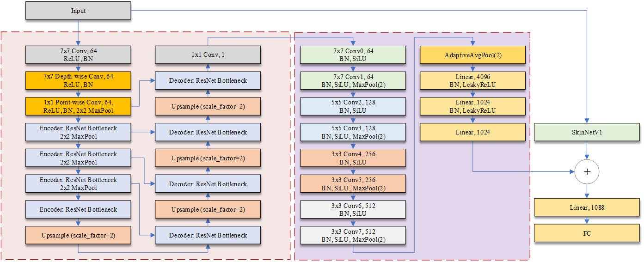Image resolution: width=644 pixels, height=262 pixels.
Task: Click the 7x7 Conv1 MaxPool block
Action: click(353, 80)
